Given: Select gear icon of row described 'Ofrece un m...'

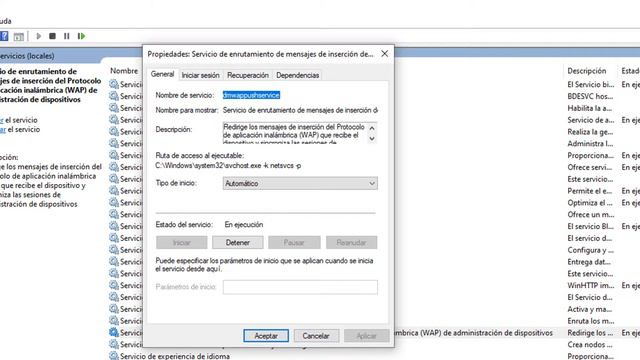Looking at the screenshot, I should [x=114, y=215].
